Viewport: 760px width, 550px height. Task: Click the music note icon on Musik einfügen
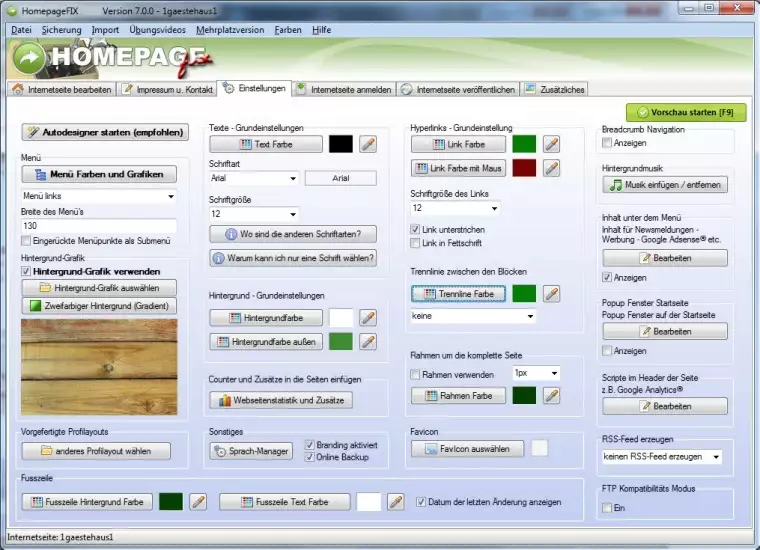pos(616,185)
